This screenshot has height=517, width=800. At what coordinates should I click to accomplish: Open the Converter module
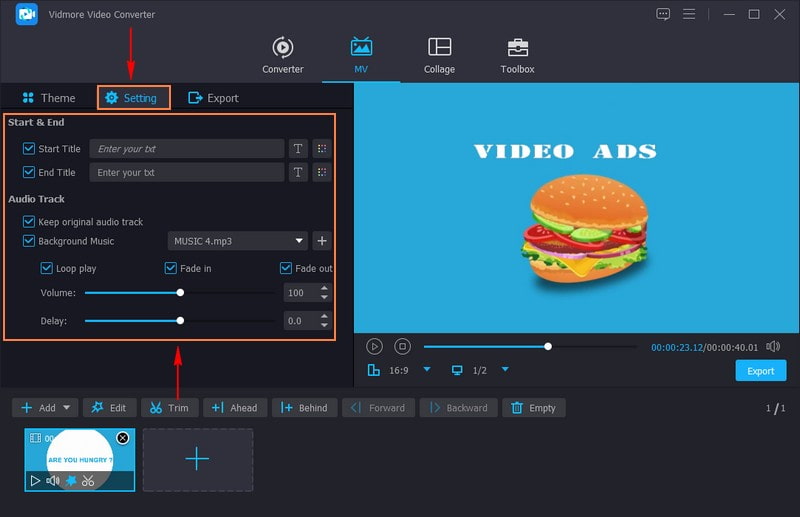283,55
